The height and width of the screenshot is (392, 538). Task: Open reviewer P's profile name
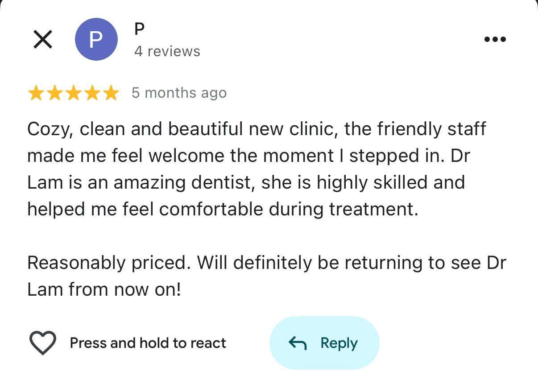(140, 29)
